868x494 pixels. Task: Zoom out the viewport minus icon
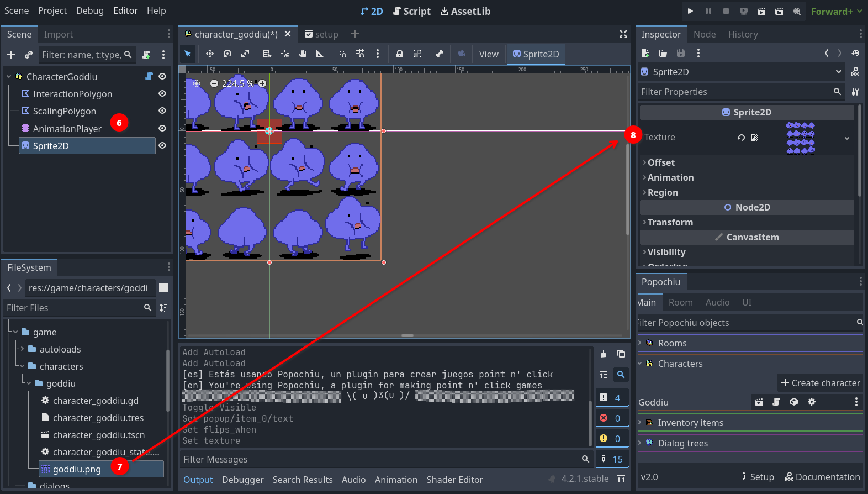point(214,83)
